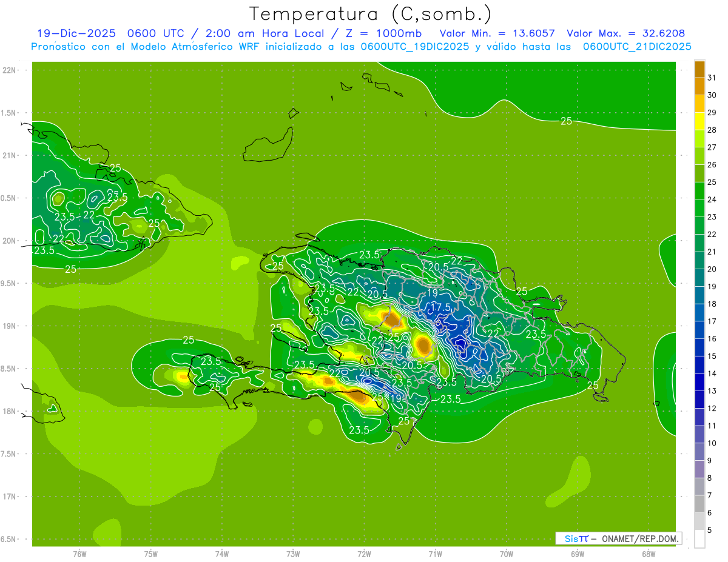Click the '18N' latitude axis label

tap(9, 411)
